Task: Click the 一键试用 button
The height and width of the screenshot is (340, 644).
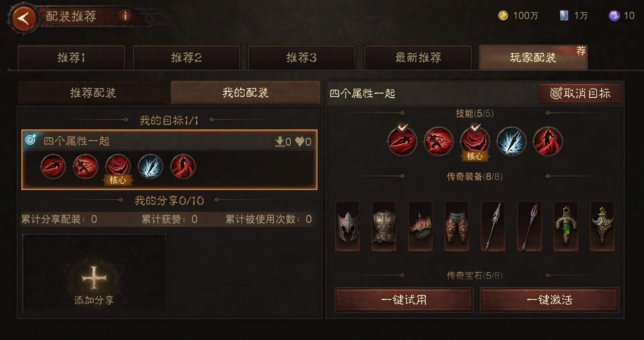Action: pyautogui.click(x=404, y=300)
